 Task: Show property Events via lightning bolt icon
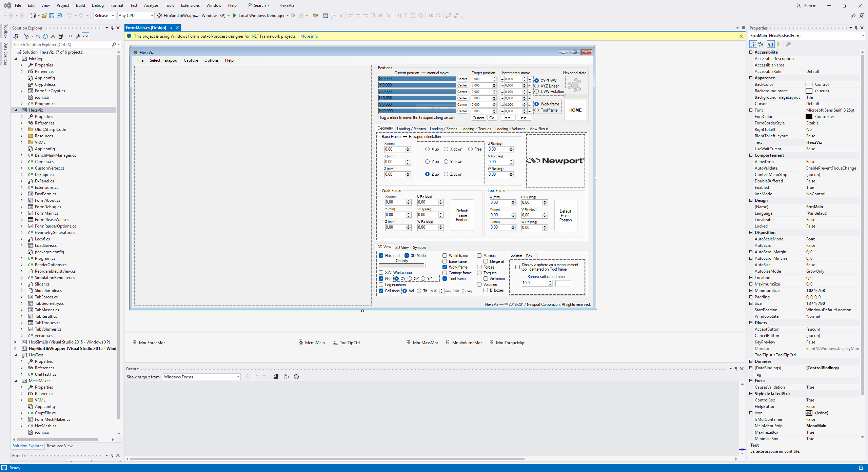[778, 44]
